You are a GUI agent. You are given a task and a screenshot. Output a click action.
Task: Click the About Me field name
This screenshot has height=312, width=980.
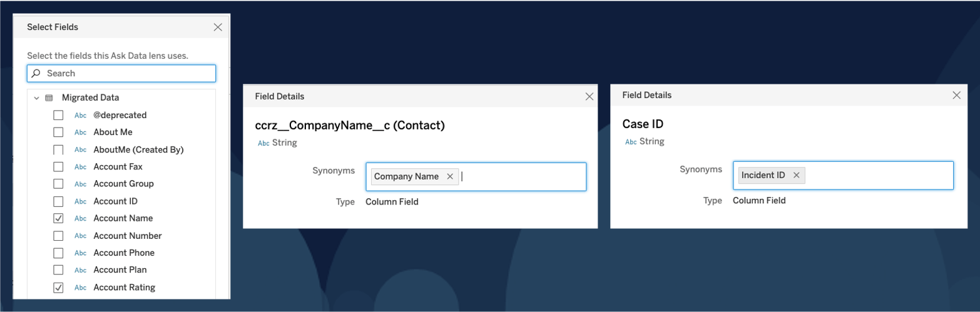tap(113, 133)
